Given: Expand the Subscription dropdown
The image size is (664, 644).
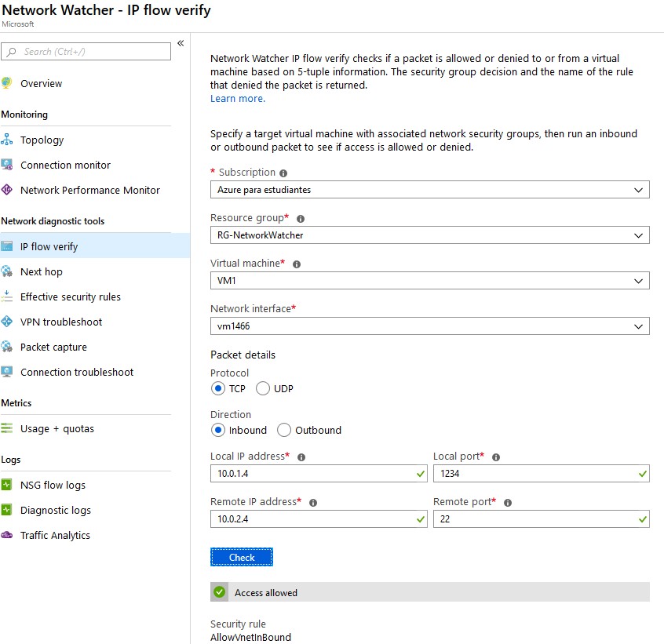Looking at the screenshot, I should 430,190.
